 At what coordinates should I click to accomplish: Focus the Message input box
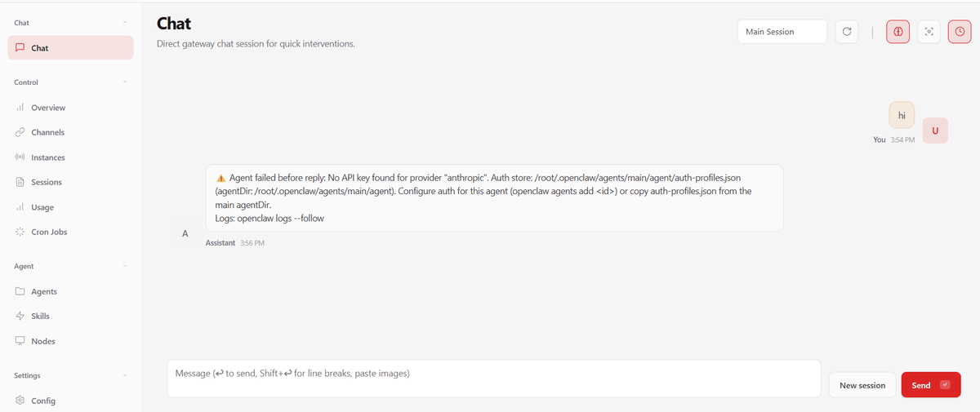point(493,379)
